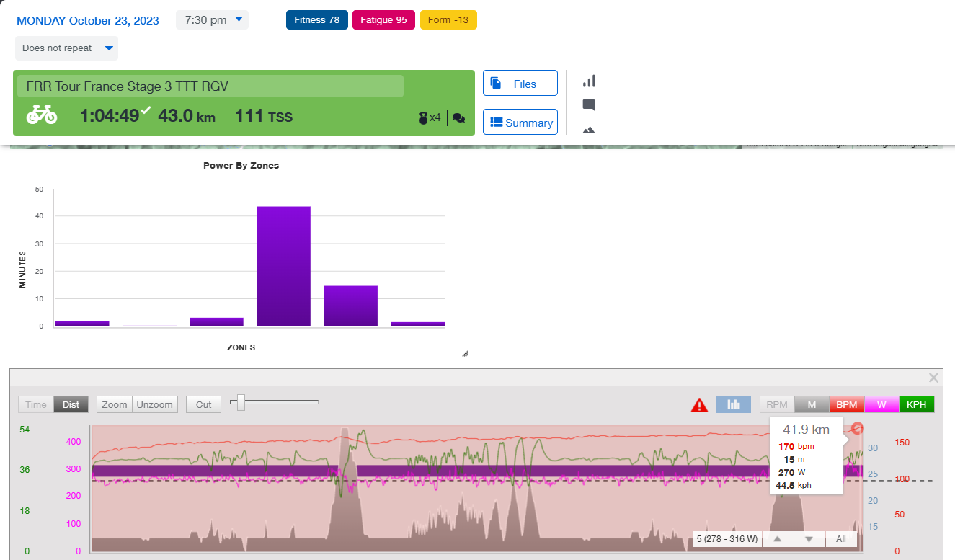Click the Summary button
This screenshot has width=955, height=560.
(520, 123)
